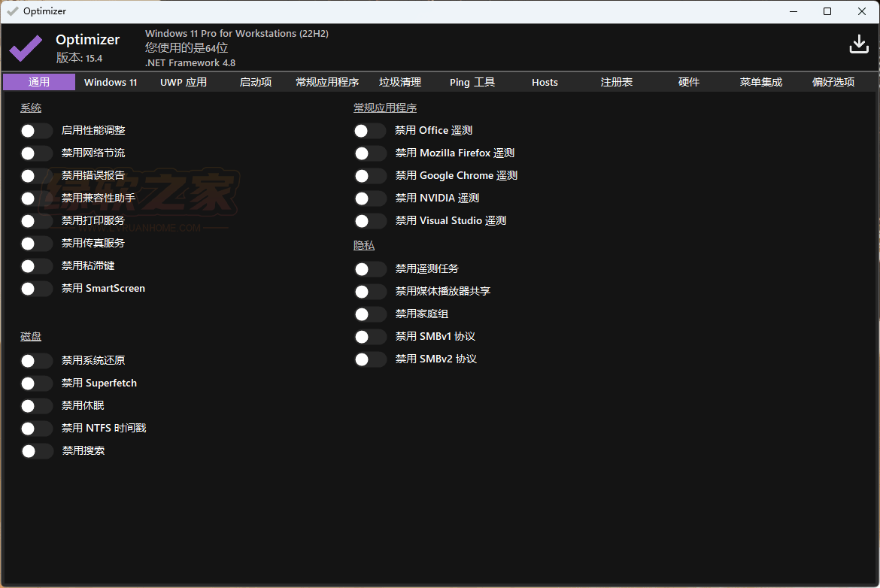Click the purple Optimizer checkmark logo

point(26,47)
